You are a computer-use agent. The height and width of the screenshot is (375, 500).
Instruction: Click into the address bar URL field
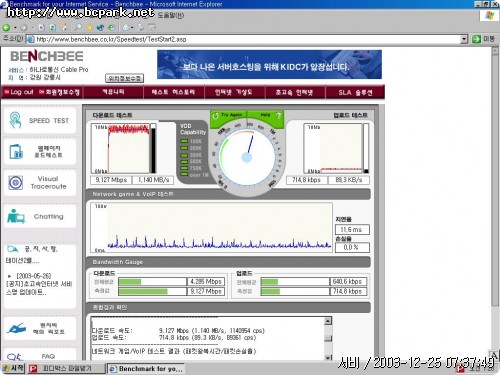point(247,39)
